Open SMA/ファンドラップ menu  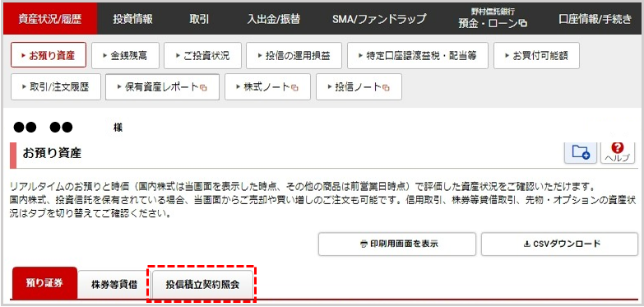point(379,19)
